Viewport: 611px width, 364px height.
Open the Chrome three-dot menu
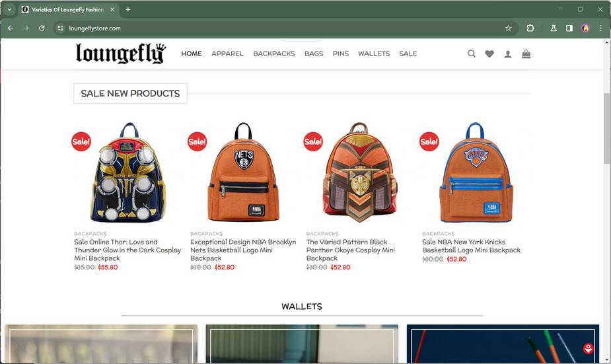click(x=600, y=28)
